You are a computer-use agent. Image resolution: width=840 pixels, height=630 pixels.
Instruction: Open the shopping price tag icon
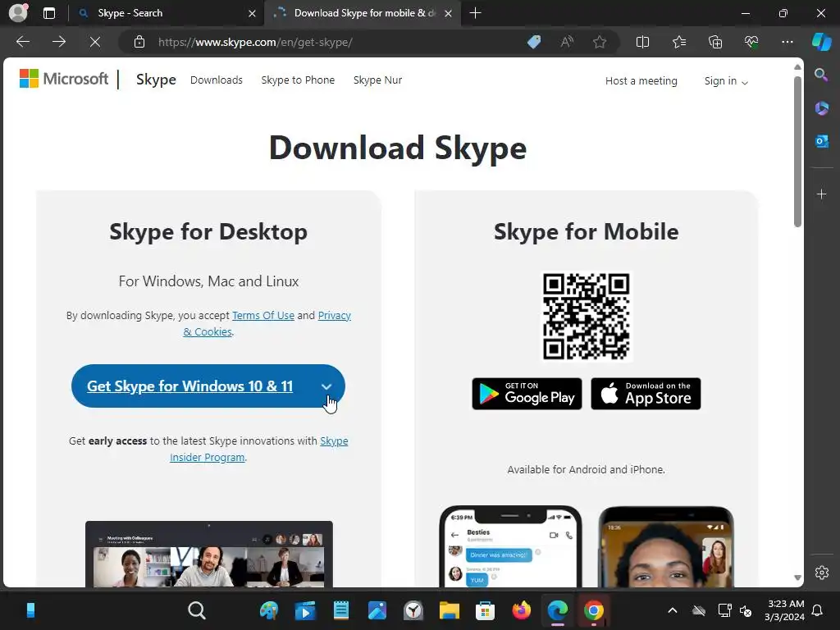(533, 42)
